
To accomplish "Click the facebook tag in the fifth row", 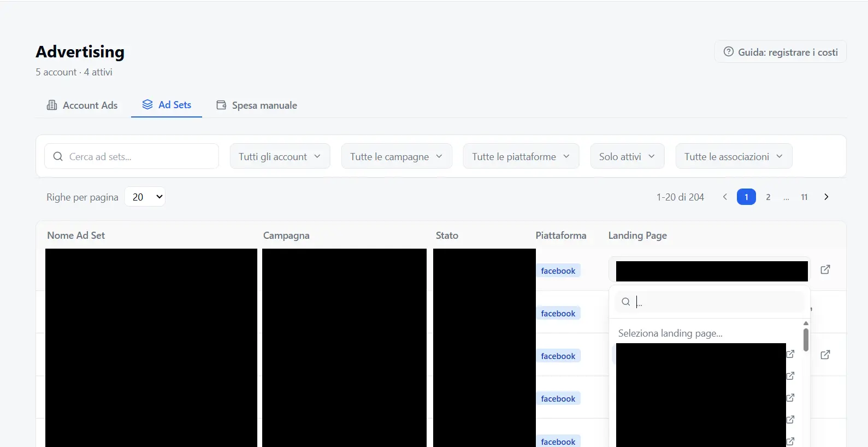I will tap(558, 441).
